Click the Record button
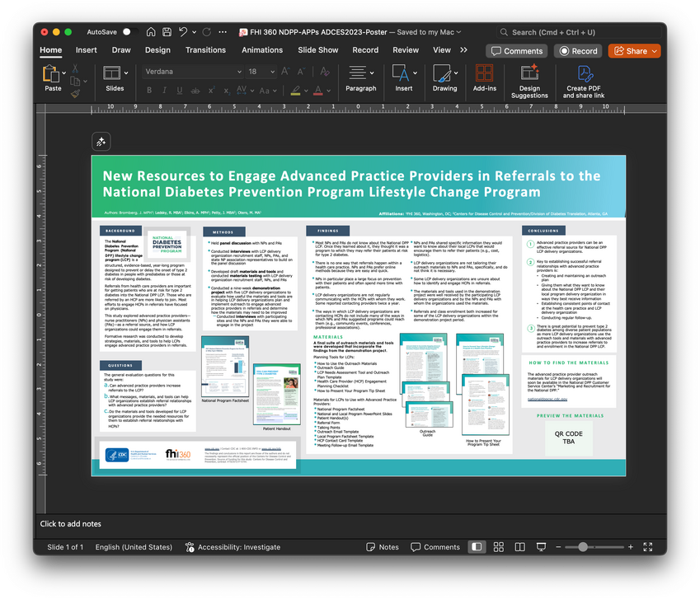Image resolution: width=700 pixels, height=599 pixels. click(577, 51)
